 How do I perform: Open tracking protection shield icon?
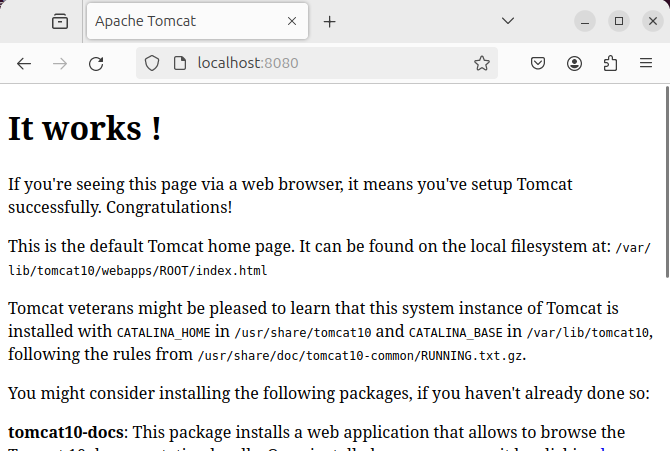152,63
